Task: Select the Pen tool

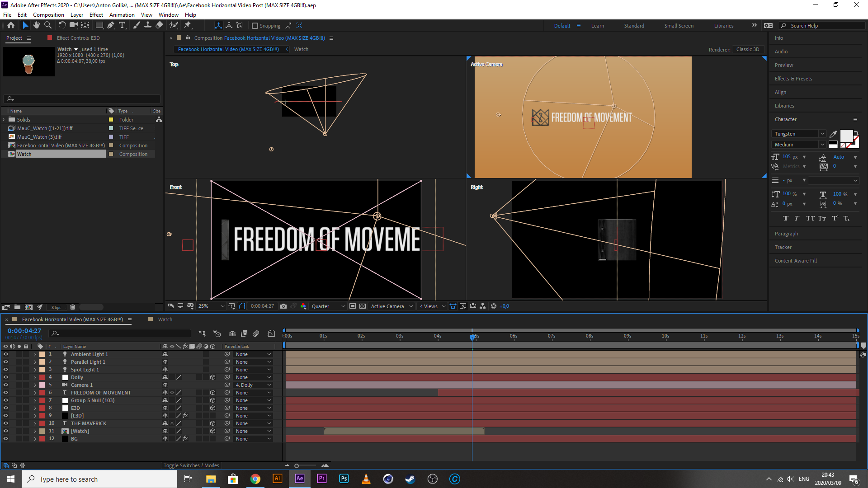Action: (x=110, y=25)
